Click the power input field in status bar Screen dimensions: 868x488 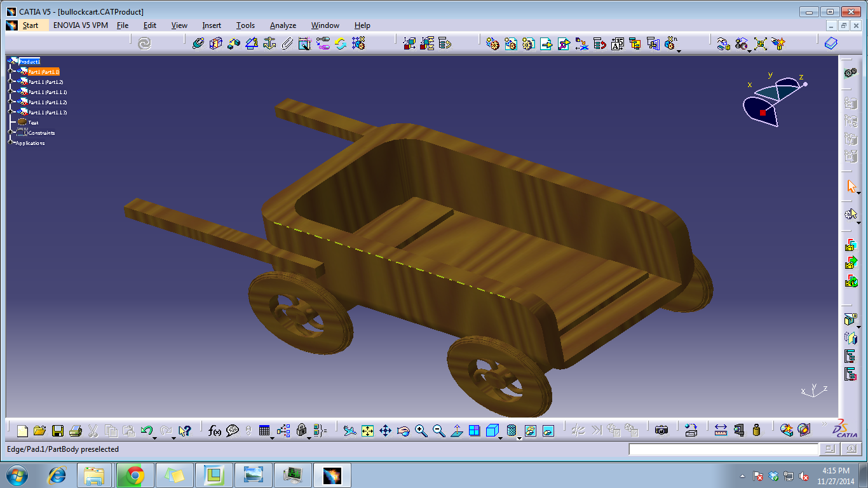(x=724, y=449)
